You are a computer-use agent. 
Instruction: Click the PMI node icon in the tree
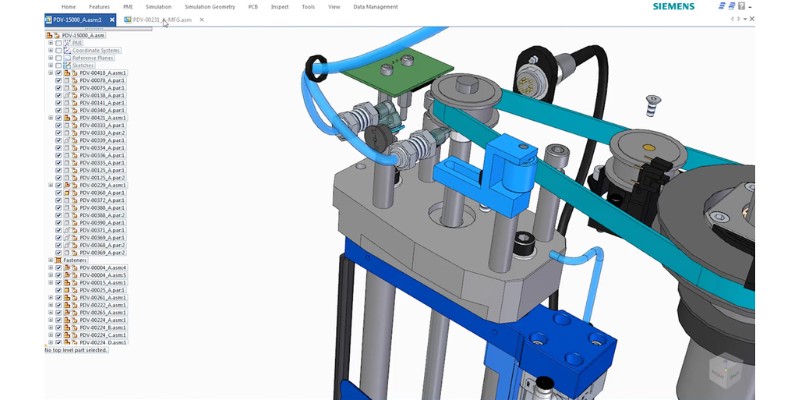point(67,43)
